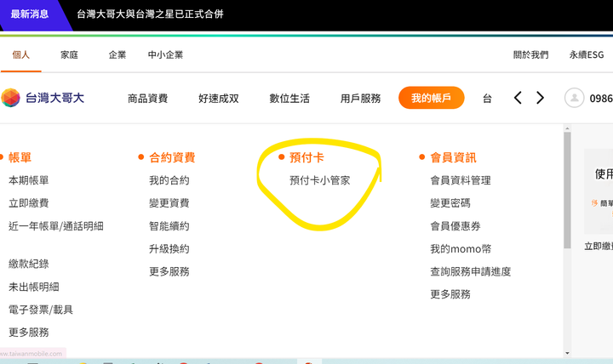
Task: Open the 商品資費 menu
Action: pyautogui.click(x=147, y=98)
